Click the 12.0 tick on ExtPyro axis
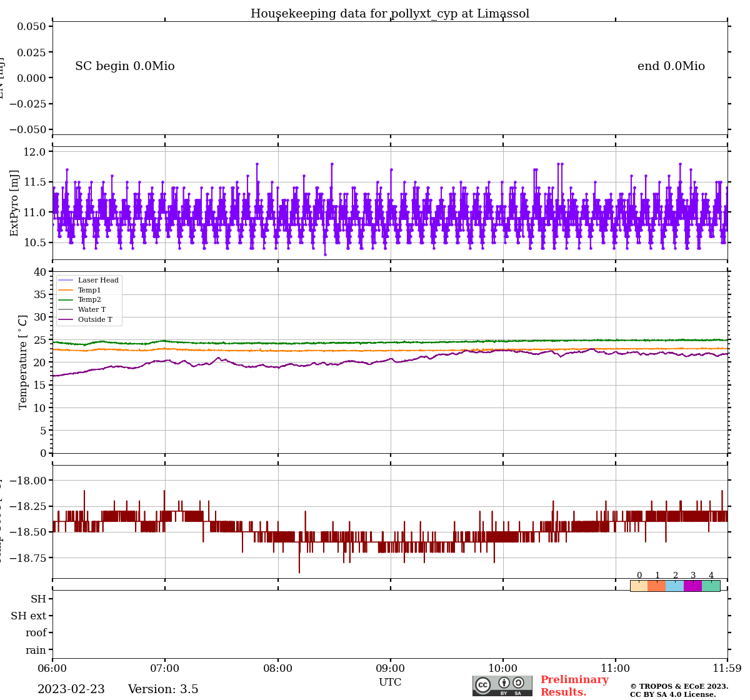 35,152
